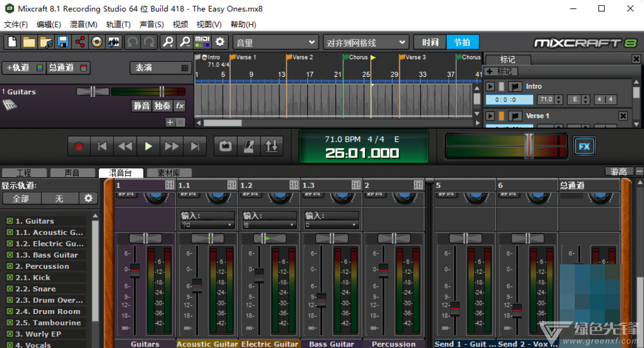Click the 节拍 beats display button
Image resolution: width=644 pixels, height=348 pixels.
[x=462, y=43]
